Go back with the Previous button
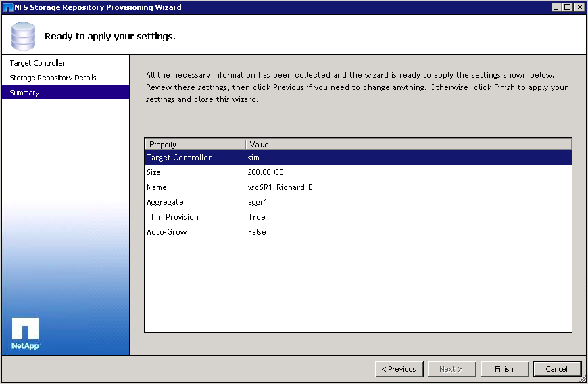 tap(399, 369)
